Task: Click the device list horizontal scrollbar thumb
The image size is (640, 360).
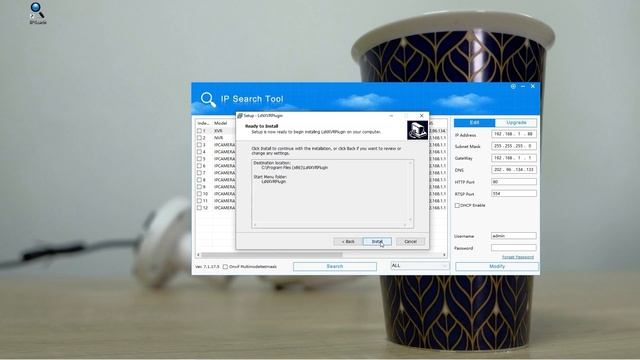Action: (x=272, y=255)
